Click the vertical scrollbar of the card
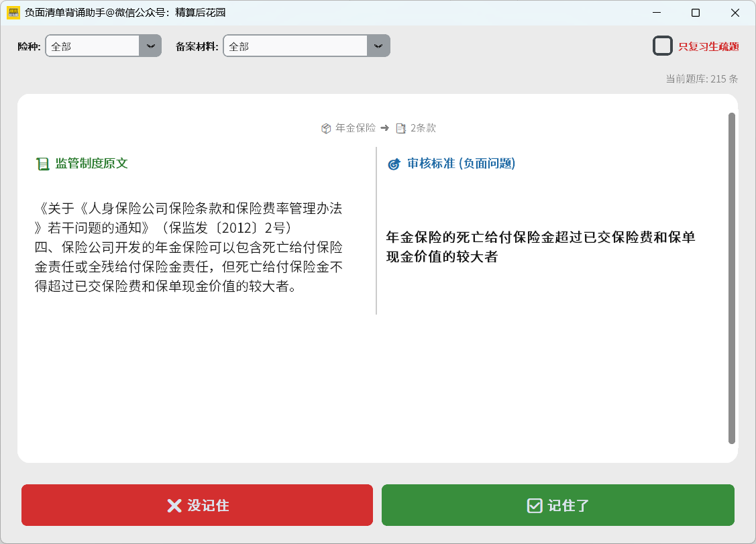756x544 pixels. (731, 278)
